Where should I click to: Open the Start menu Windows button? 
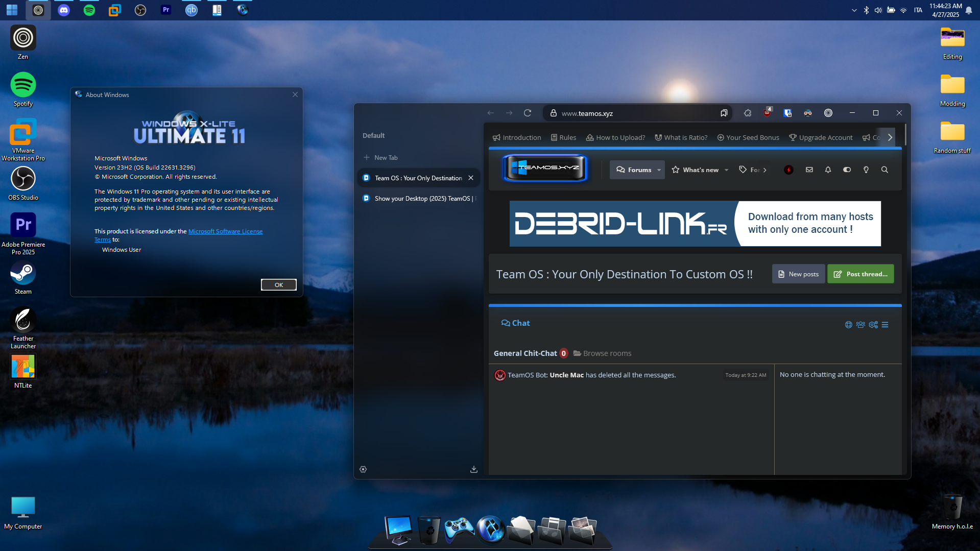[12, 10]
